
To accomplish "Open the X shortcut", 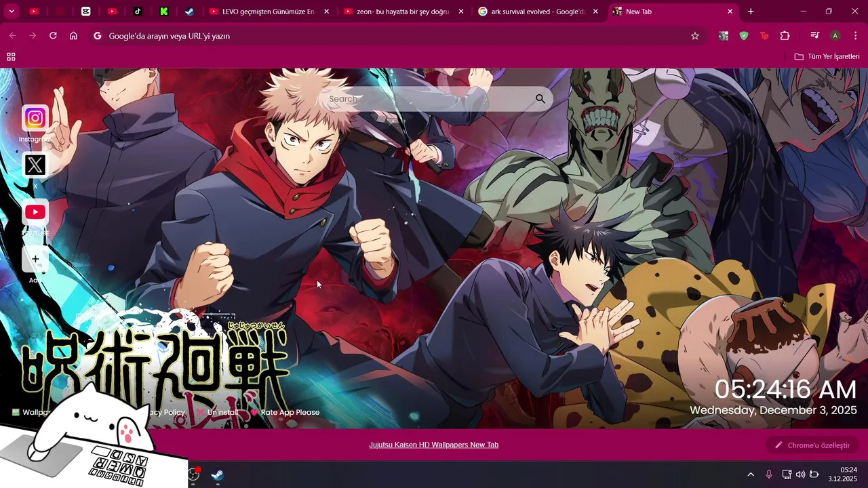I will [35, 165].
